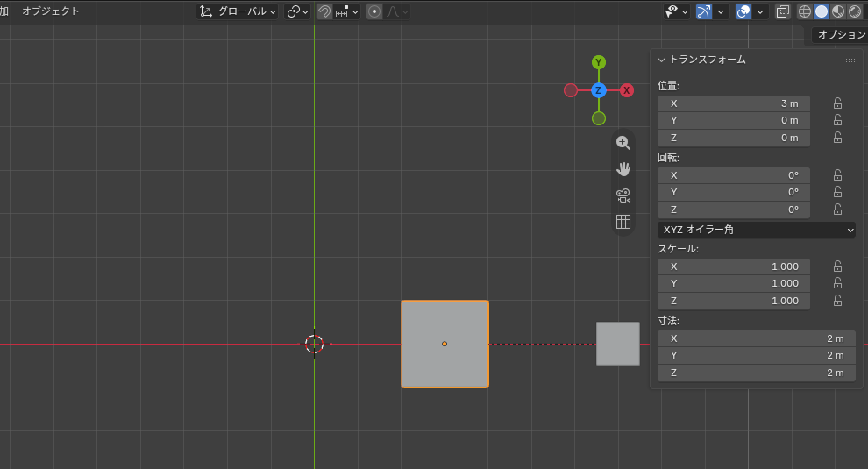Screen dimensions: 868x469
Task: Toggle the camera view icon
Action: [x=623, y=195]
